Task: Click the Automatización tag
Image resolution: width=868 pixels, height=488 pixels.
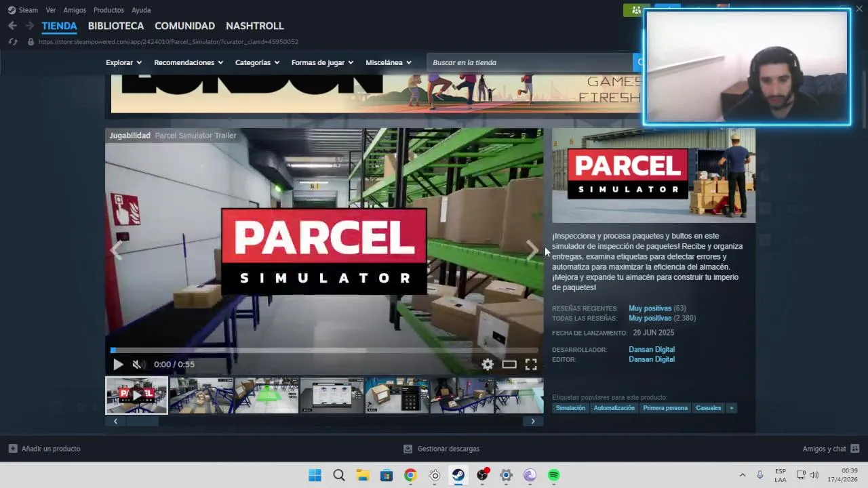Action: coord(614,408)
